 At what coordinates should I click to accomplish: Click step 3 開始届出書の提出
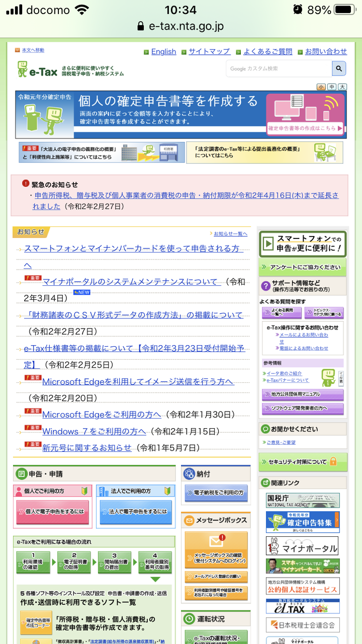114,562
